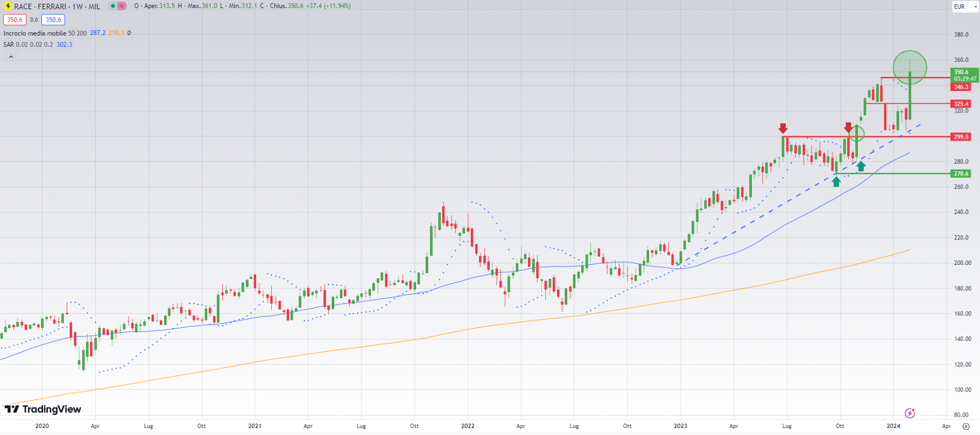Click the red 325.4 price label
Image resolution: width=980 pixels, height=435 pixels.
pos(961,104)
